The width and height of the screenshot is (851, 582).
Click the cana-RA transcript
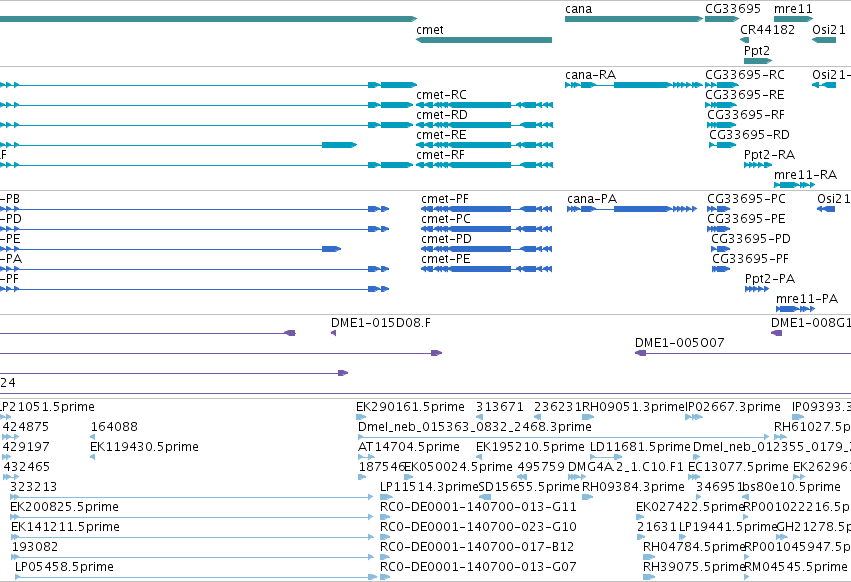pos(634,85)
